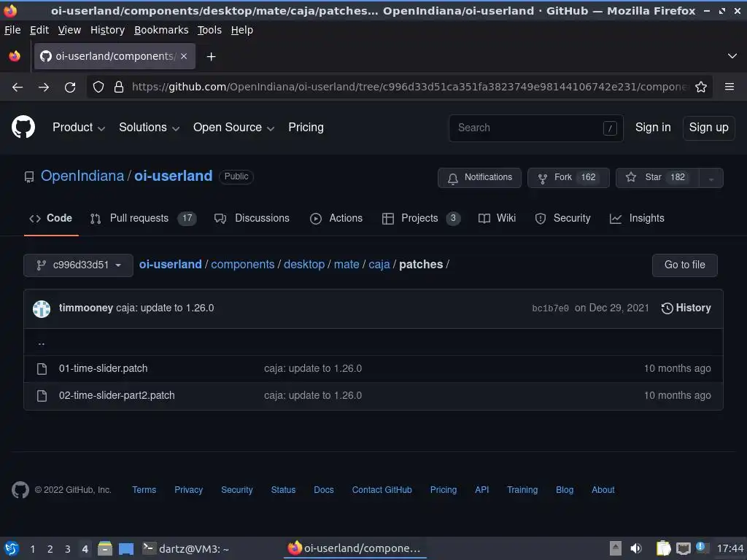Switch to the Actions tab
The height and width of the screenshot is (560, 747).
(x=336, y=219)
